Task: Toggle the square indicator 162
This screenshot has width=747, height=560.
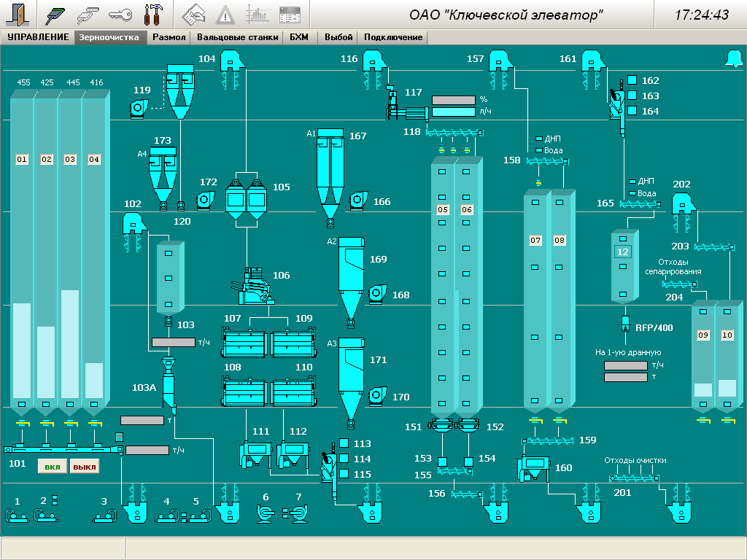Action: pyautogui.click(x=632, y=81)
